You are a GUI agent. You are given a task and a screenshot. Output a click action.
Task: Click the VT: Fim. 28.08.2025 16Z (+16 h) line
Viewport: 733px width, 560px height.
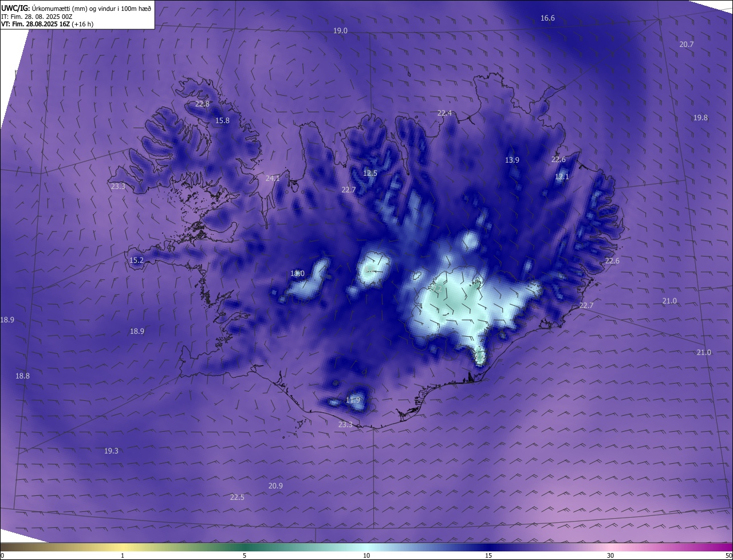[48, 24]
